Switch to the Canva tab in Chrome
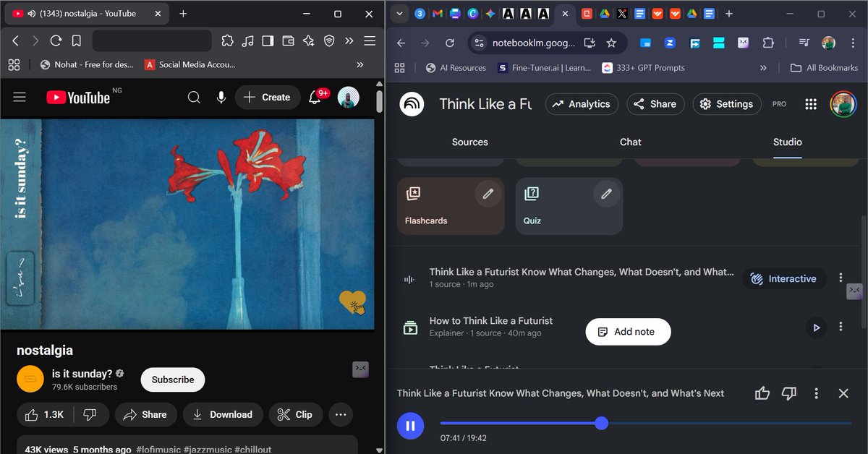This screenshot has width=868, height=454. point(473,14)
